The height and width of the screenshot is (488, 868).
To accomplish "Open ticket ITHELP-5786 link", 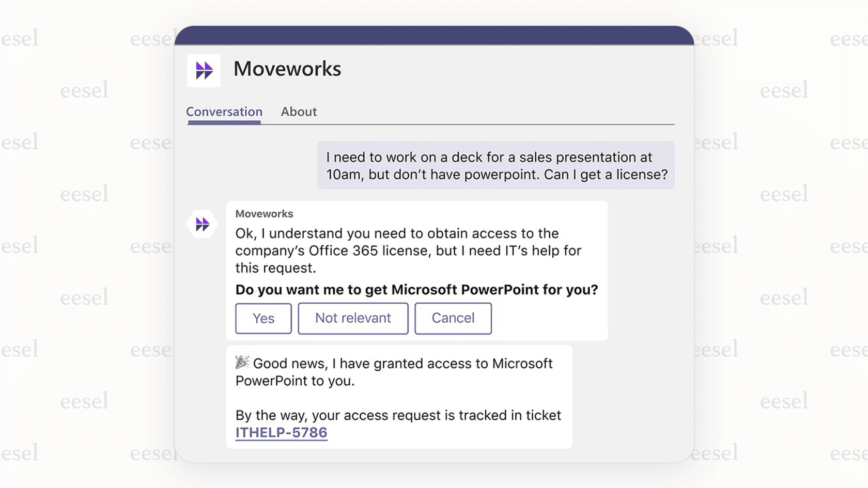I will (282, 432).
